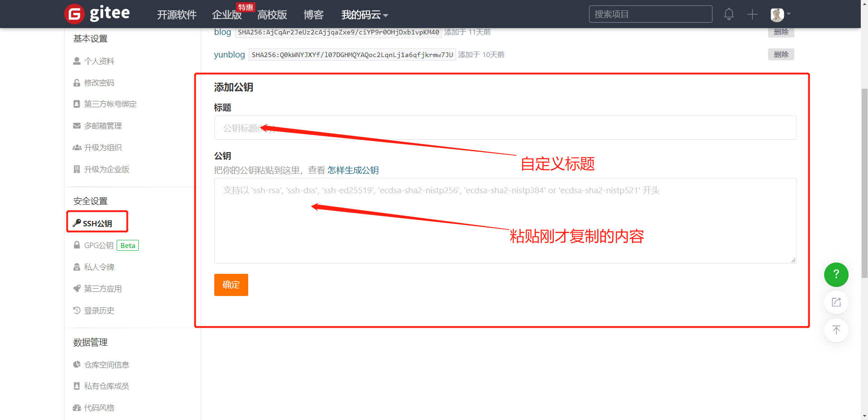Open the notifications bell icon
868x420 pixels.
pos(728,14)
